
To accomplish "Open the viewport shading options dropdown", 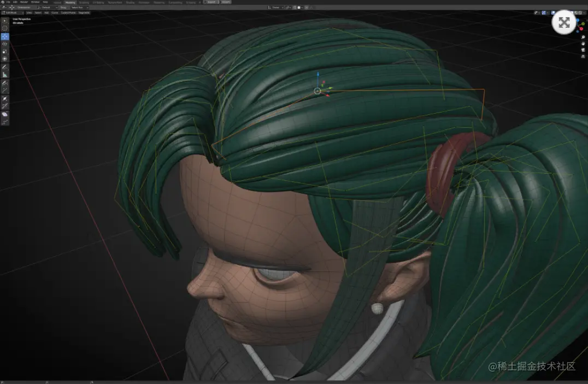I will click(x=584, y=13).
